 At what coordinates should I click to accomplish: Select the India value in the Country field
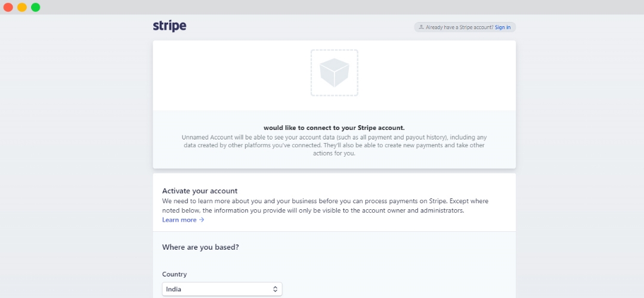174,289
